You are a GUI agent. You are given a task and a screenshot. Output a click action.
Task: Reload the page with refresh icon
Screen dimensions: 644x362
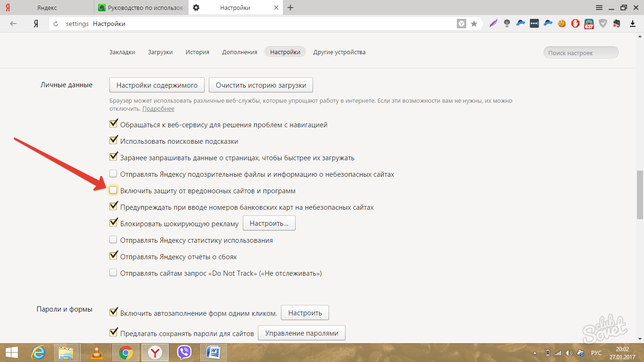[x=56, y=24]
